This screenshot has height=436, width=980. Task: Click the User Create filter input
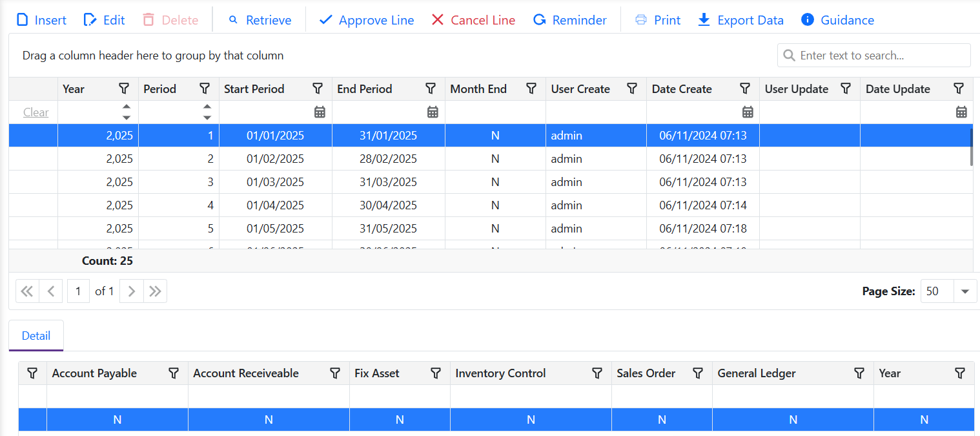pyautogui.click(x=596, y=112)
